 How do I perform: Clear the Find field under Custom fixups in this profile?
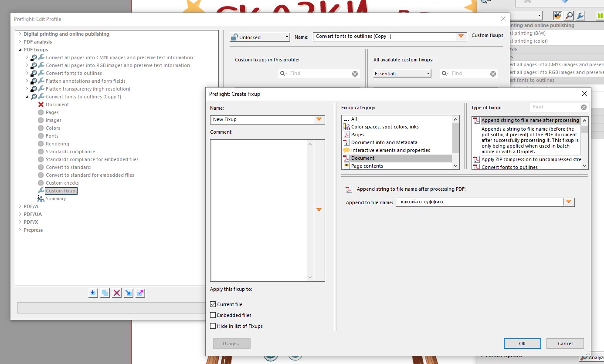pos(355,74)
